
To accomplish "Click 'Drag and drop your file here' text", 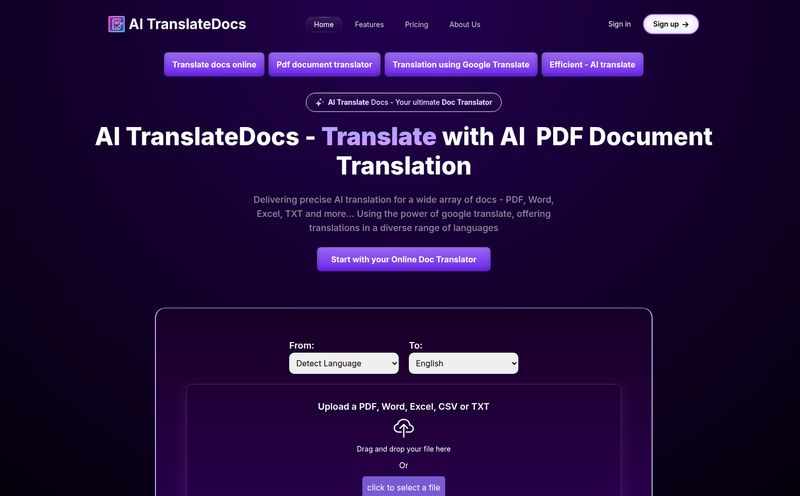I will click(404, 449).
